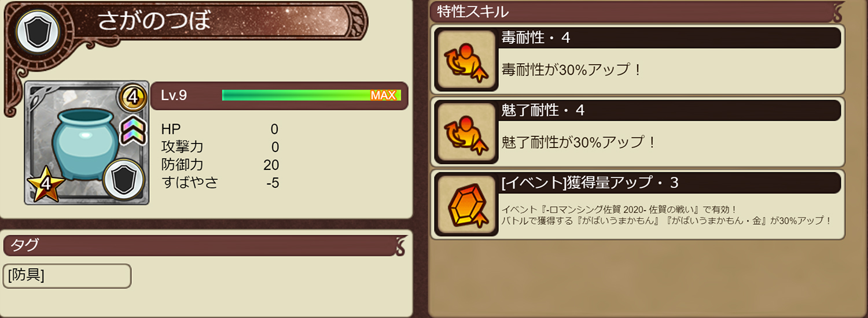Select the blue pot item thumbnail
The width and height of the screenshot is (868, 318).
(x=86, y=142)
